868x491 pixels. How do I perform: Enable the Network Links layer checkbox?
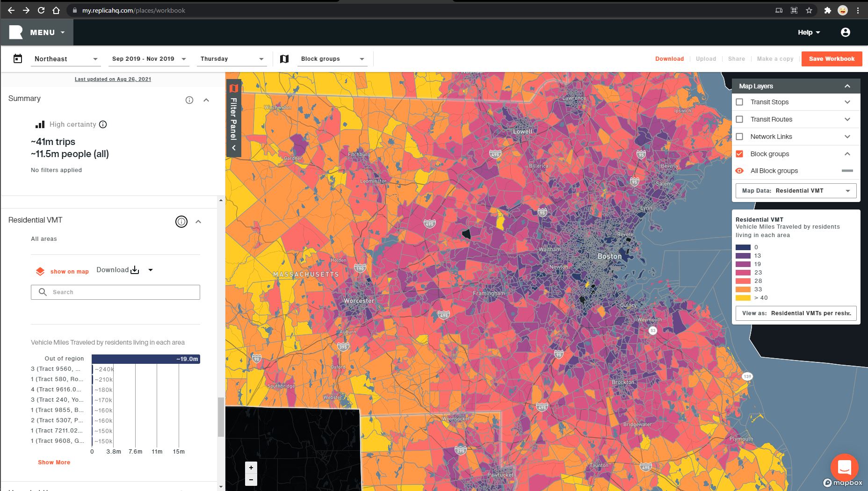point(739,137)
